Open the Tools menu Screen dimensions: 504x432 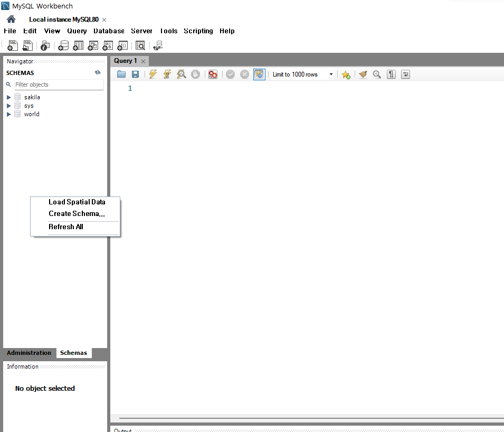click(x=169, y=31)
